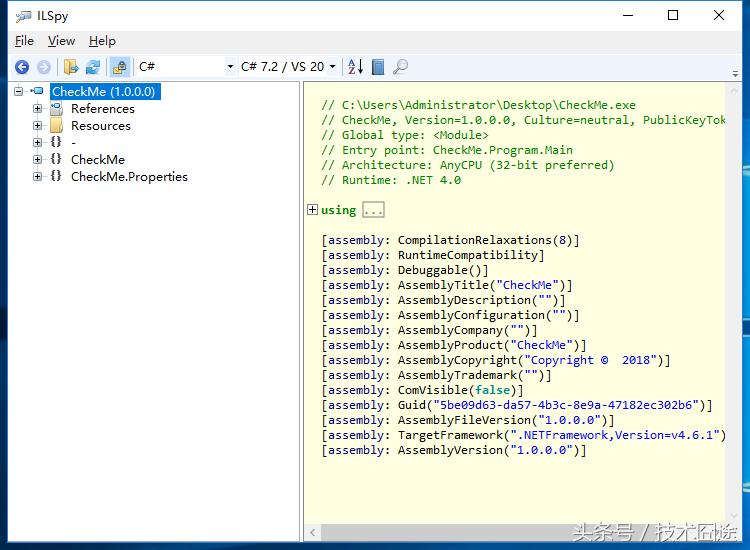The height and width of the screenshot is (550, 750).
Task: Expand the Resources node
Action: coord(37,125)
